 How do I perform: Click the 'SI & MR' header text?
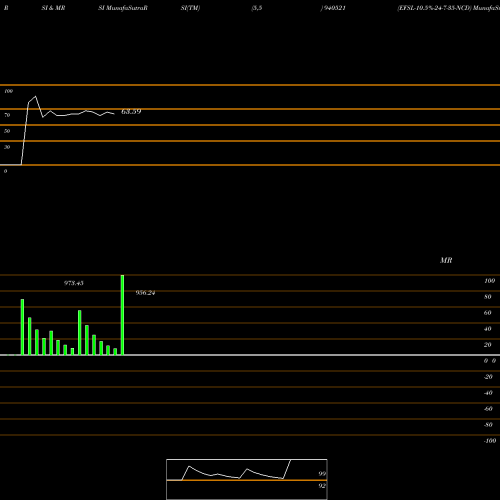pos(53,8)
